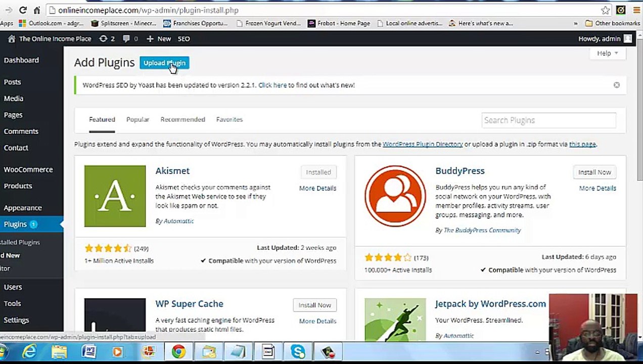Viewport: 643px width, 364px height.
Task: Reload page with browser refresh icon
Action: point(23,10)
